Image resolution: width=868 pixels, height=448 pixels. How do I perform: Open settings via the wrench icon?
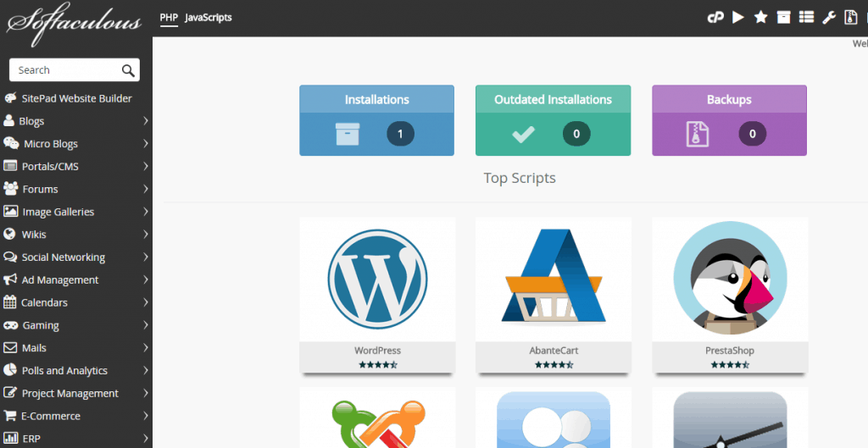coord(829,17)
